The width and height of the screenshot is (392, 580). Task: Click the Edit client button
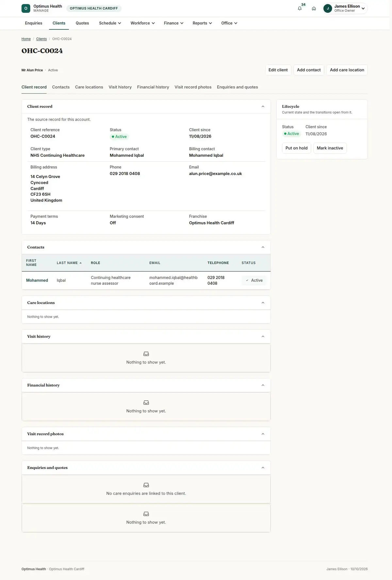point(278,70)
